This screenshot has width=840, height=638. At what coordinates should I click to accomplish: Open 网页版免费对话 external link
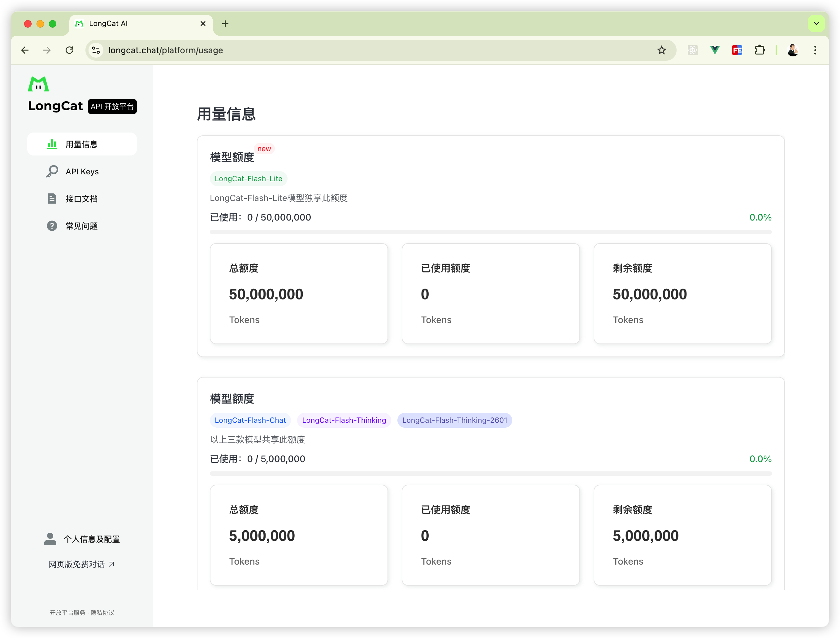(x=82, y=564)
